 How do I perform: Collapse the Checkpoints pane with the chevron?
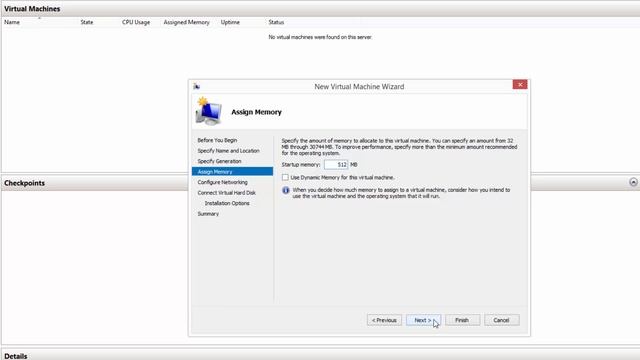(633, 182)
